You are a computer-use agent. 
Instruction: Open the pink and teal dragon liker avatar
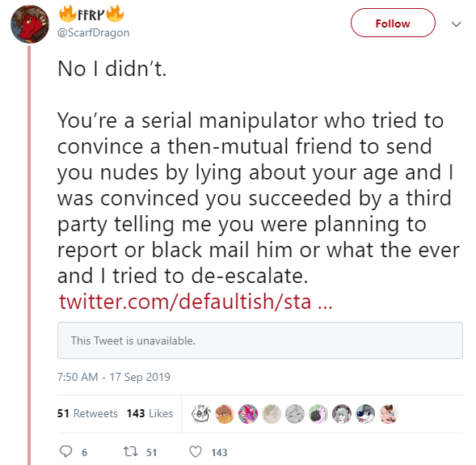[248, 414]
